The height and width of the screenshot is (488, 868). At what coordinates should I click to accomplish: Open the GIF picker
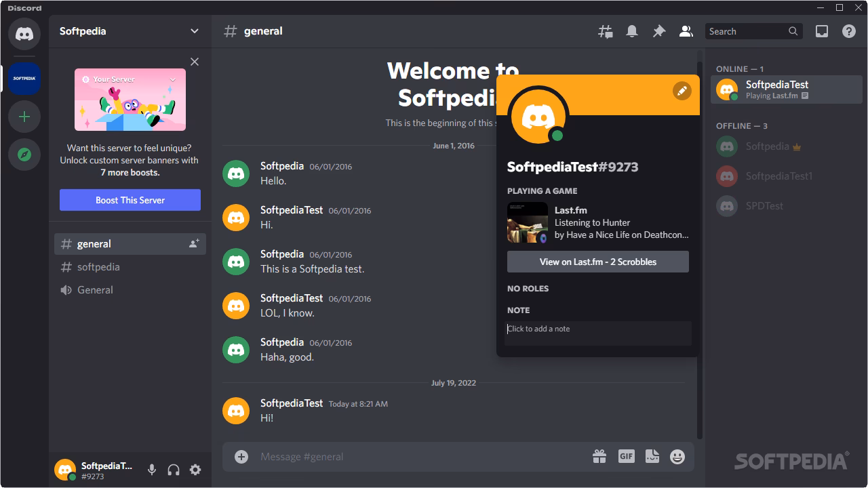[x=626, y=456]
